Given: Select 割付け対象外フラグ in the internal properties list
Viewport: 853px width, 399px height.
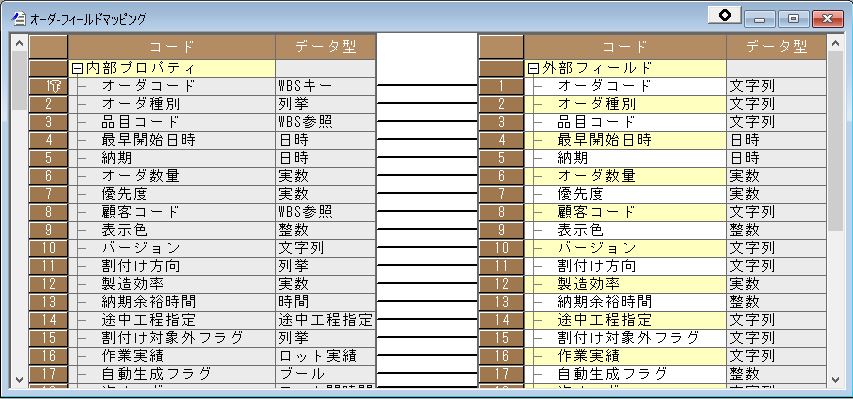Looking at the screenshot, I should click(x=172, y=337).
